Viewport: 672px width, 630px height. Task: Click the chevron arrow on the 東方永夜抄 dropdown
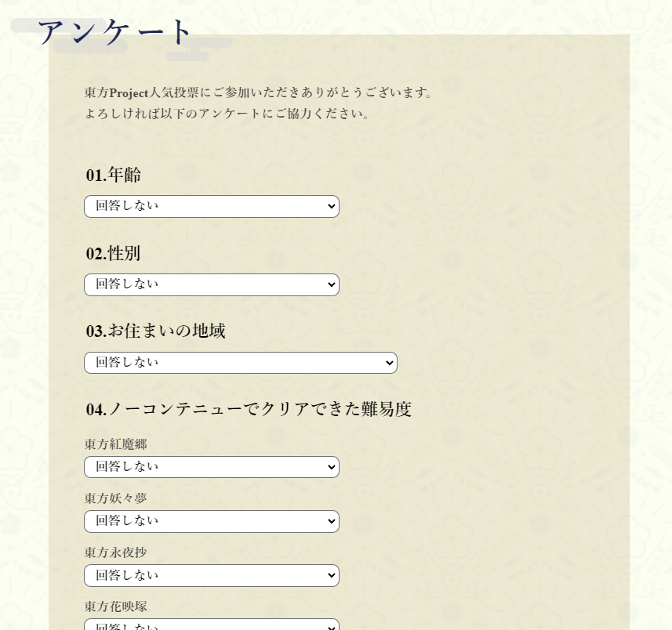tap(331, 575)
